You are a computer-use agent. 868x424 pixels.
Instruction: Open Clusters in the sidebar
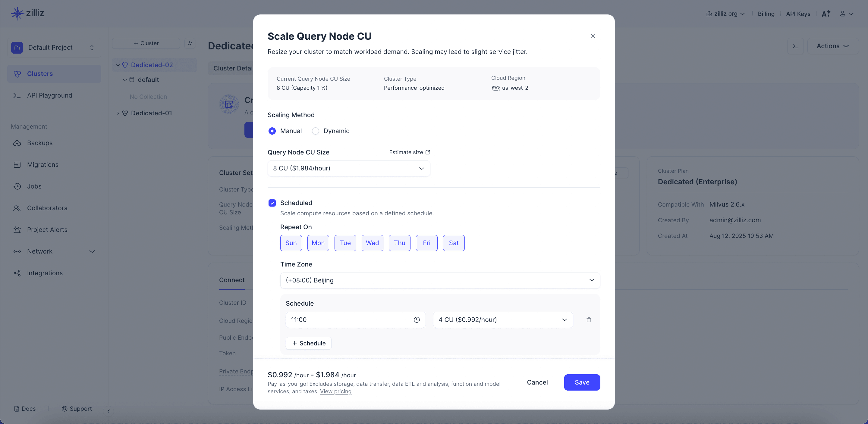54,74
